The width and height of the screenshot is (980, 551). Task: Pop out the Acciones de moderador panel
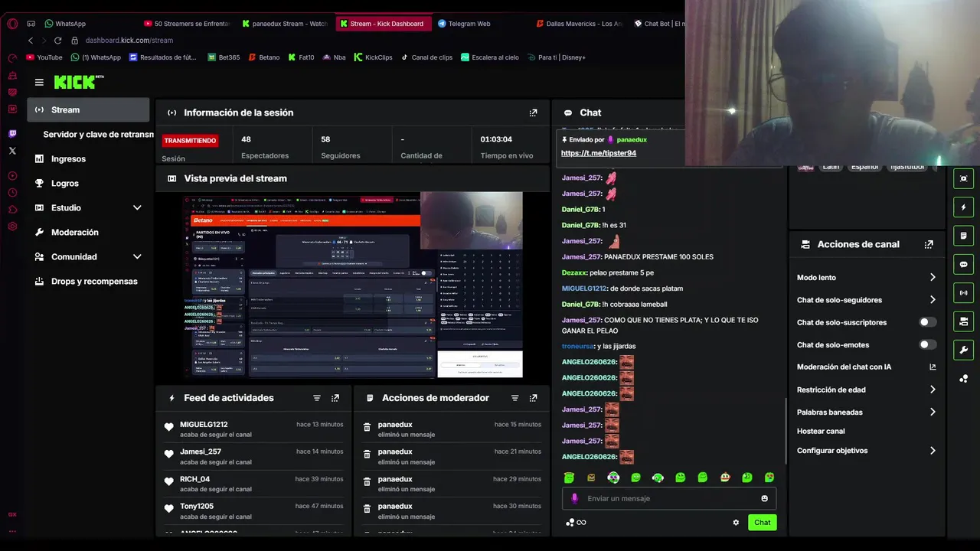533,398
